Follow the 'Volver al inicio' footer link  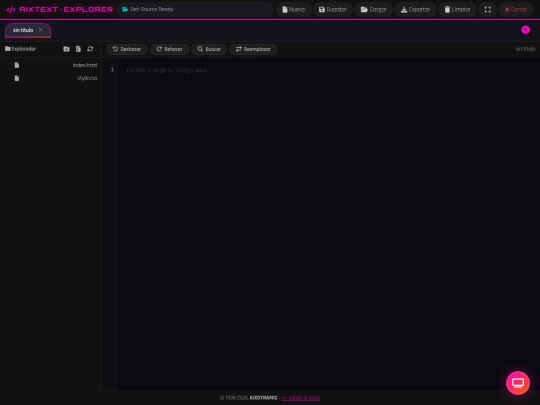point(301,398)
